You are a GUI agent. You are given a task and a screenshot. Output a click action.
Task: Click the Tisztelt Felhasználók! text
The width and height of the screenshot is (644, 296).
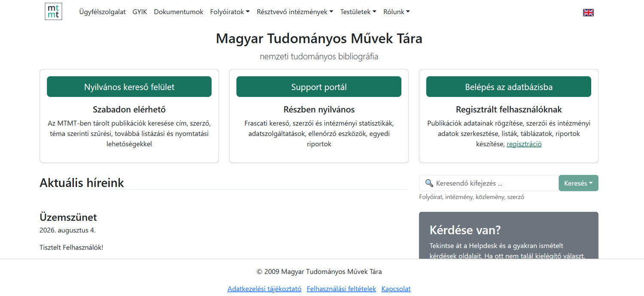(71, 248)
